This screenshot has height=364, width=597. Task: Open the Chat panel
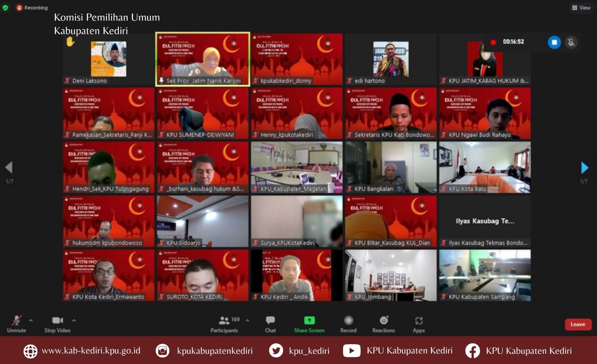(x=270, y=324)
